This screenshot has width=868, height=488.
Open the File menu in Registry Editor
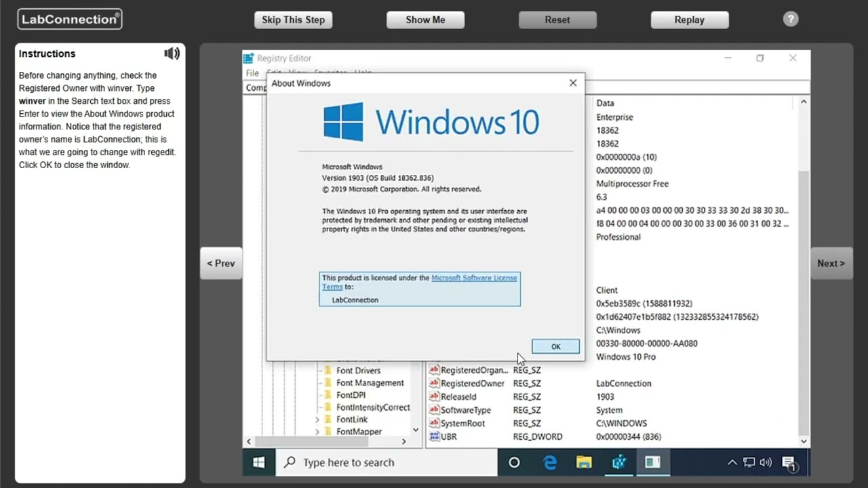[x=252, y=73]
